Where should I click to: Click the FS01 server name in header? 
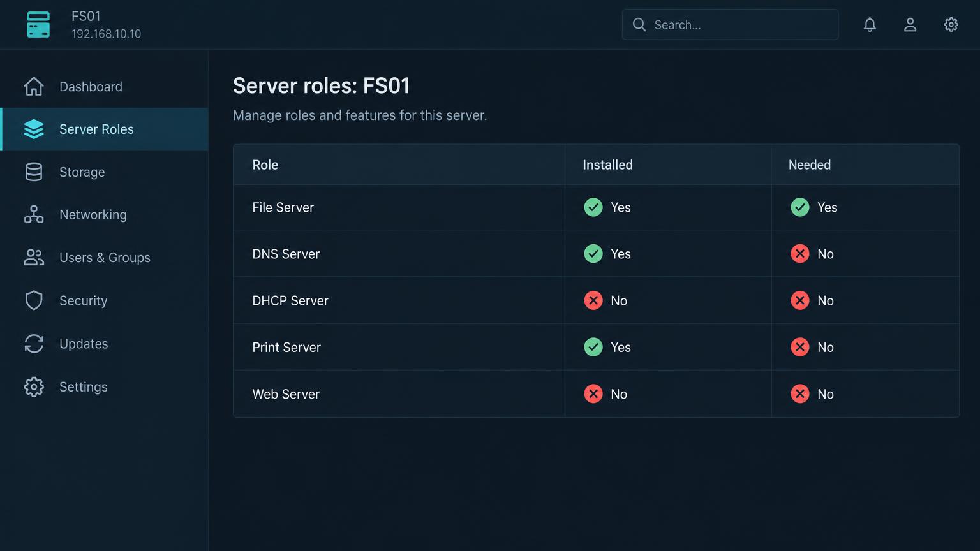coord(86,17)
